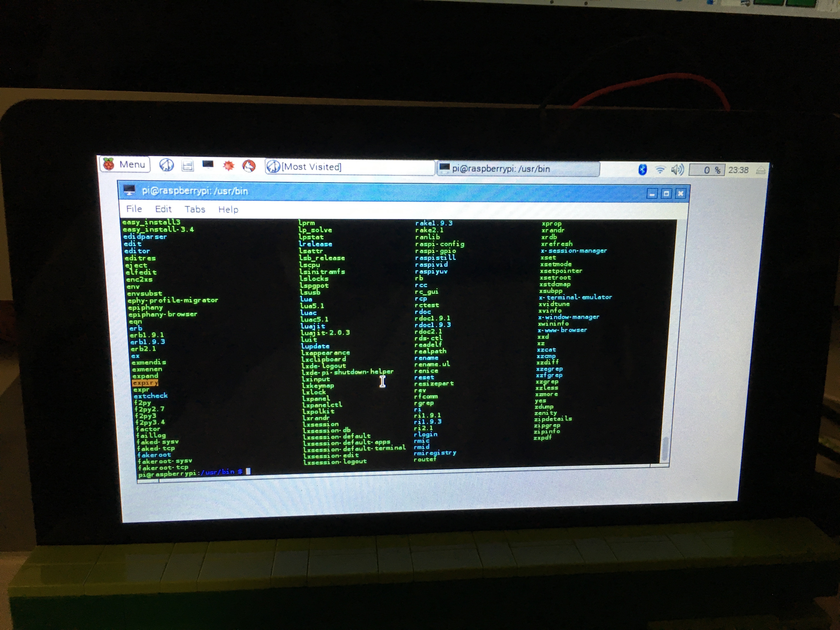The image size is (840, 630).
Task: Open the Edit menu in terminal
Action: pyautogui.click(x=163, y=209)
